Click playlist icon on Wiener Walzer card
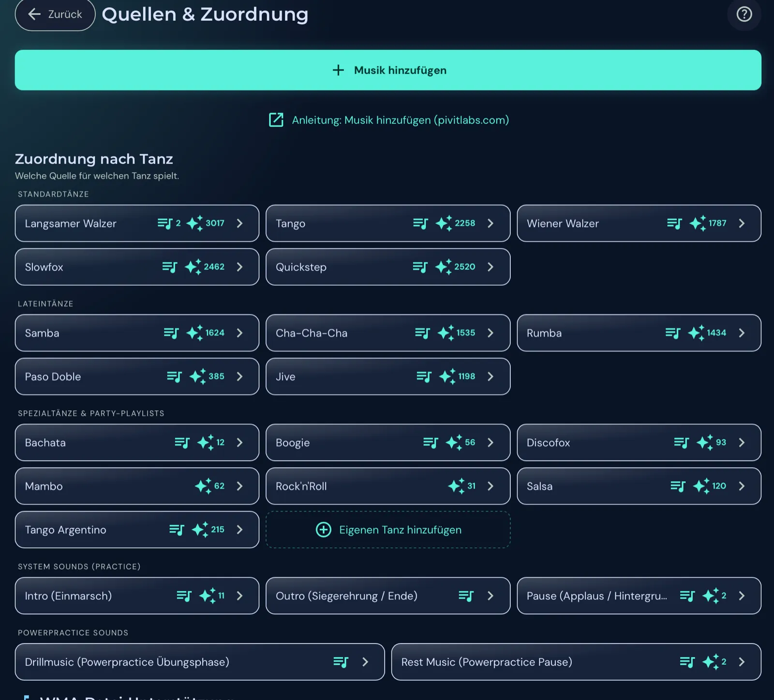Viewport: 774px width, 700px height. click(x=674, y=223)
